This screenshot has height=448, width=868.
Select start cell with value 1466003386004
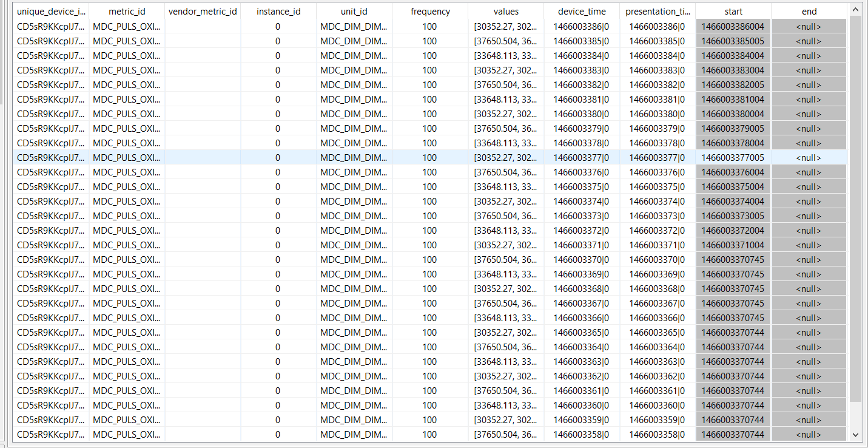click(733, 27)
